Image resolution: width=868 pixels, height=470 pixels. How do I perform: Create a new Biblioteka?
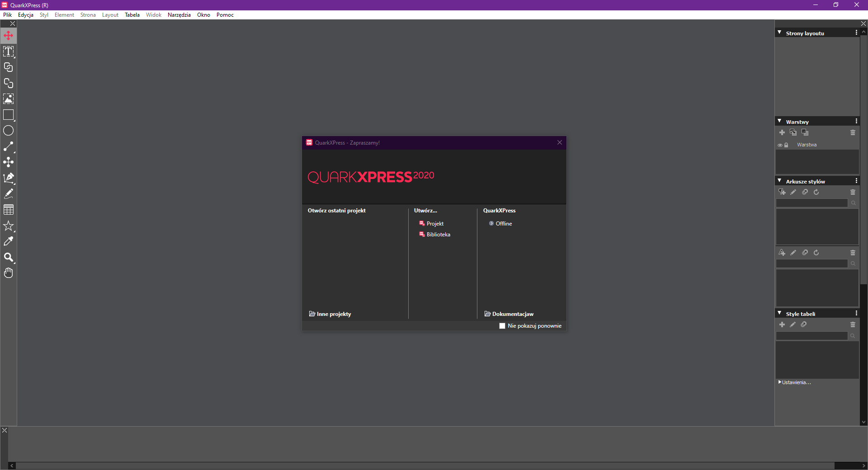(434, 235)
